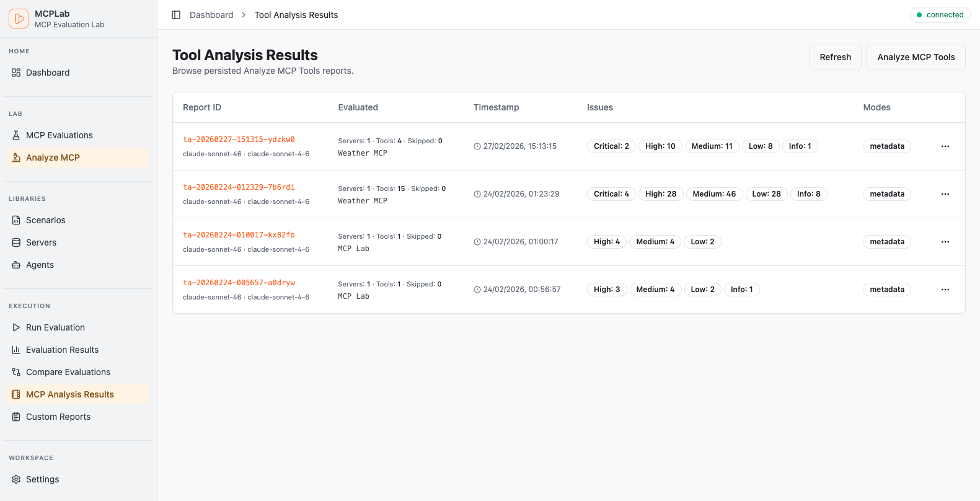
Task: Open ellipsis menu for ta-20260224-005657-a0dryw
Action: [x=945, y=290]
